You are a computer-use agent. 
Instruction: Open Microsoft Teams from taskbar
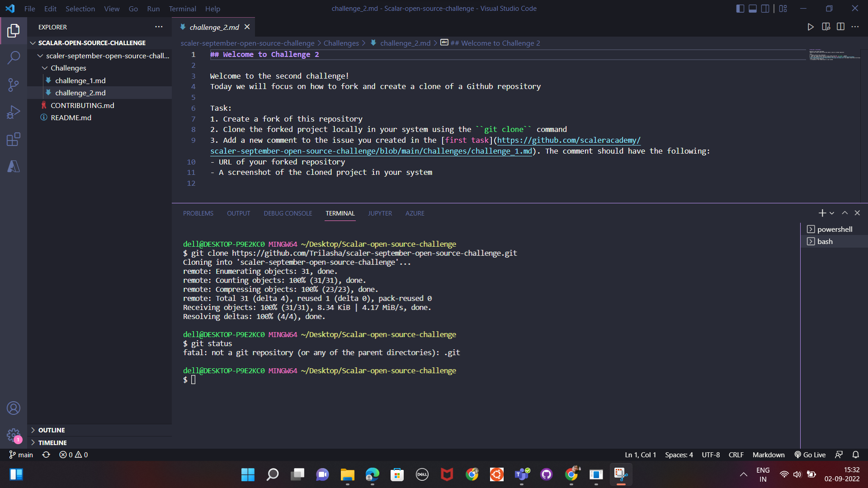click(522, 474)
